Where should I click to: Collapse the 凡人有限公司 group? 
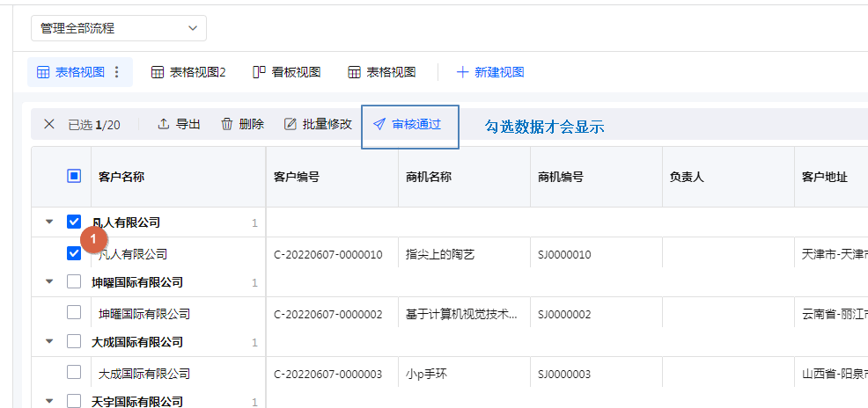click(x=49, y=222)
